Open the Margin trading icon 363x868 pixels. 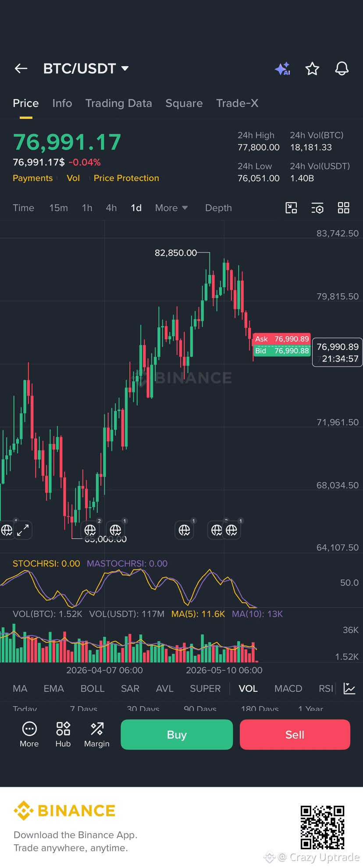coord(97,734)
